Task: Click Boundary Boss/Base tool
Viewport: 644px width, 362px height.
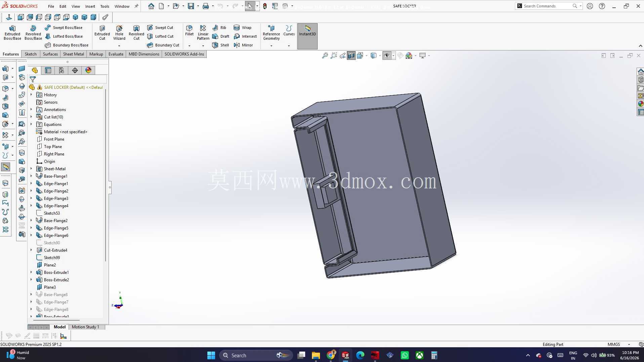Action: point(67,45)
